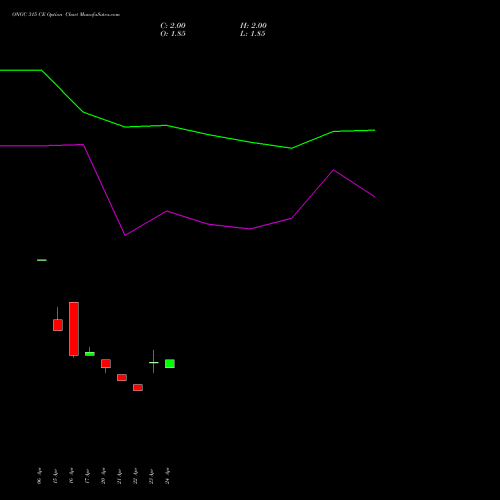Click the 22 Apr date axis label
This screenshot has height=500, width=500.
(135, 476)
